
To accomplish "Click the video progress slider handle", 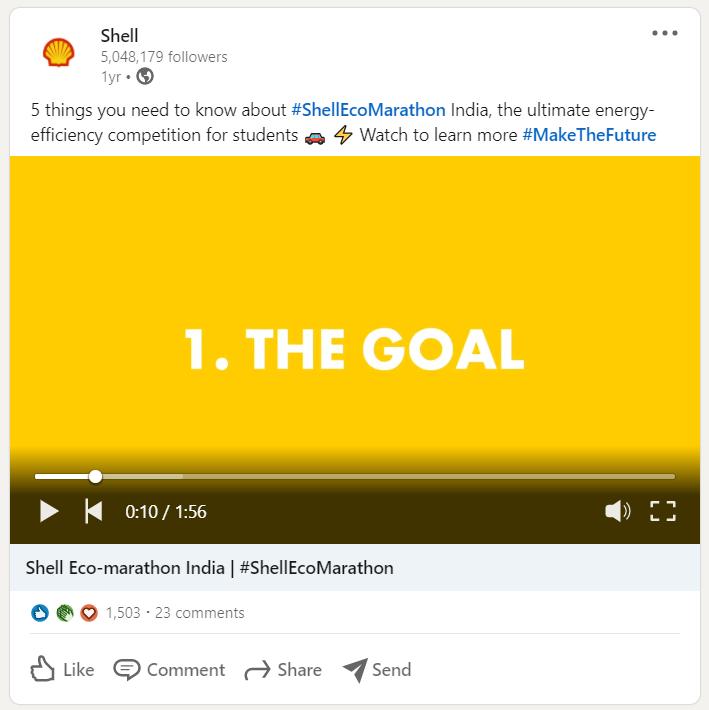I will (95, 476).
